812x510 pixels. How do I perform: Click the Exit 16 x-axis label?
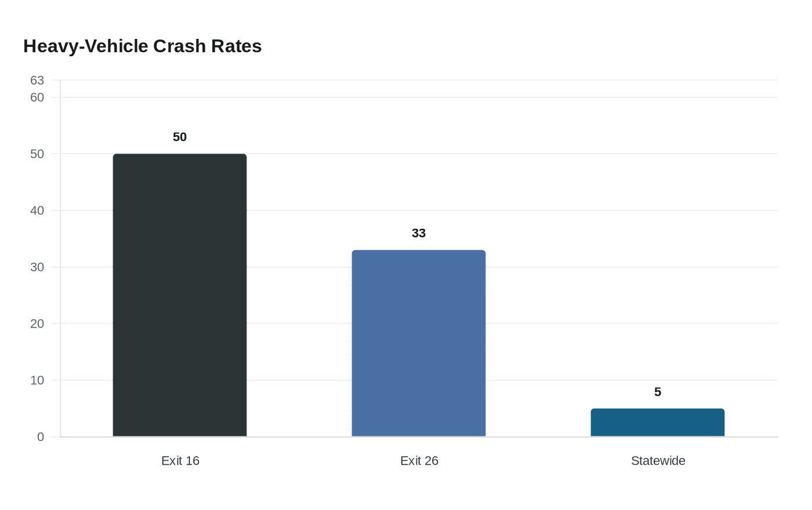180,461
